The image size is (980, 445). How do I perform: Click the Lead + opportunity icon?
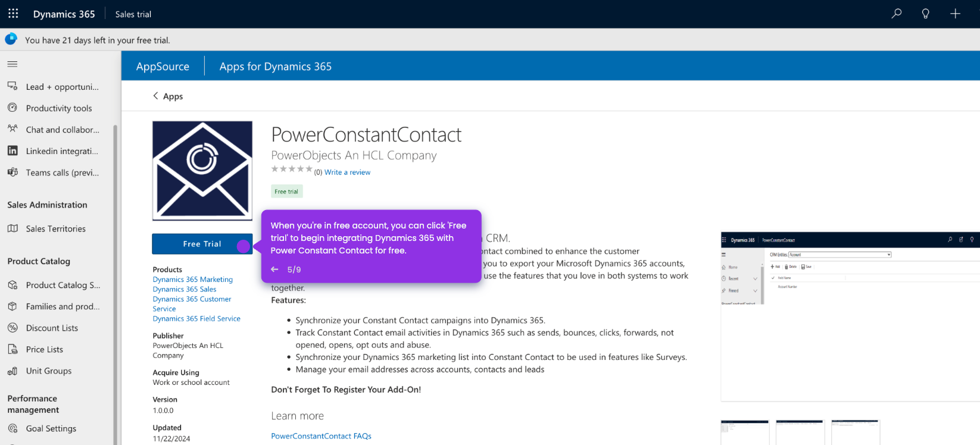pyautogui.click(x=13, y=86)
